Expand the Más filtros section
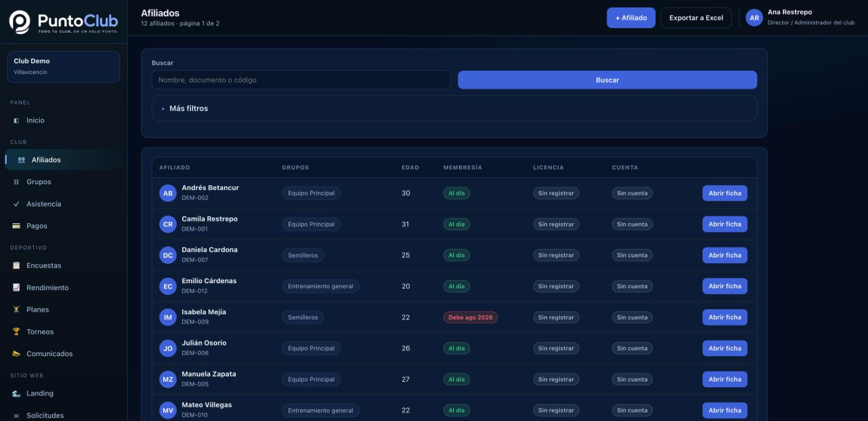Image resolution: width=868 pixels, height=421 pixels. pyautogui.click(x=454, y=108)
